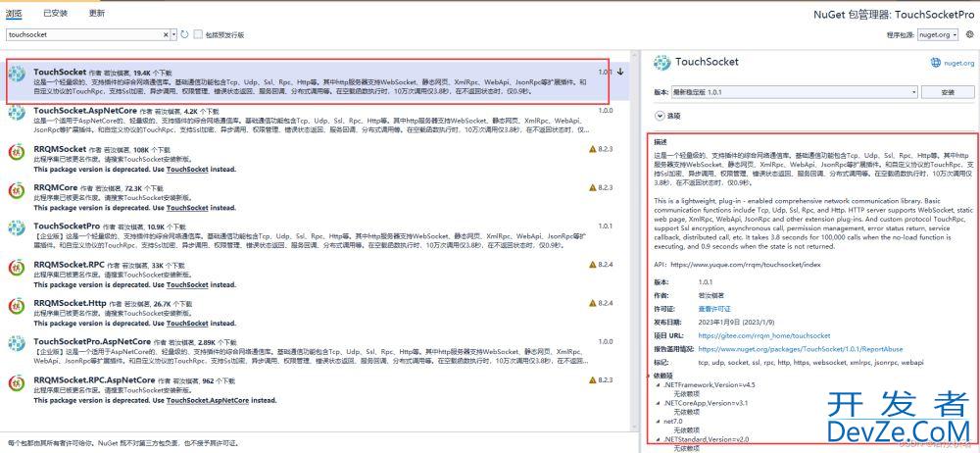Select the RRQMSocket.RPC package title

tap(70, 265)
